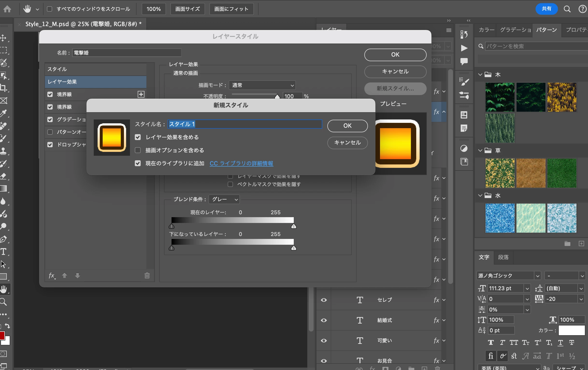Click the home icon in the options bar

tap(7, 9)
